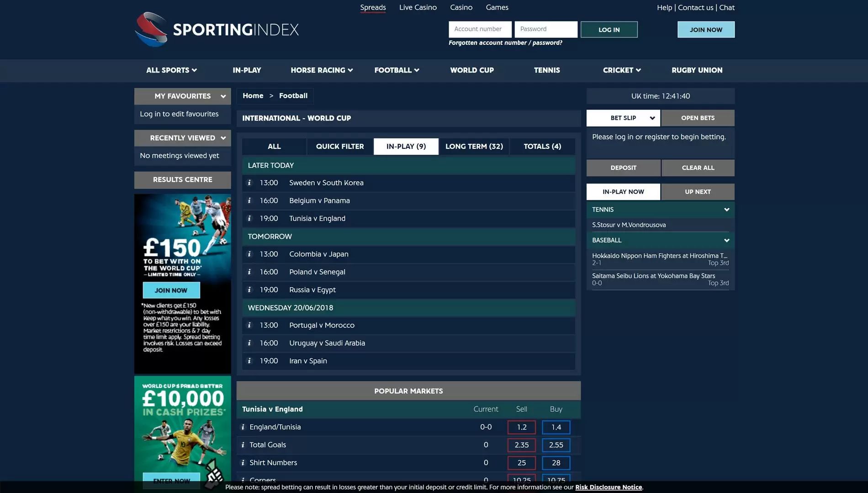The image size is (868, 493).
Task: Open info icon for Colombia v Japan
Action: coord(249,254)
